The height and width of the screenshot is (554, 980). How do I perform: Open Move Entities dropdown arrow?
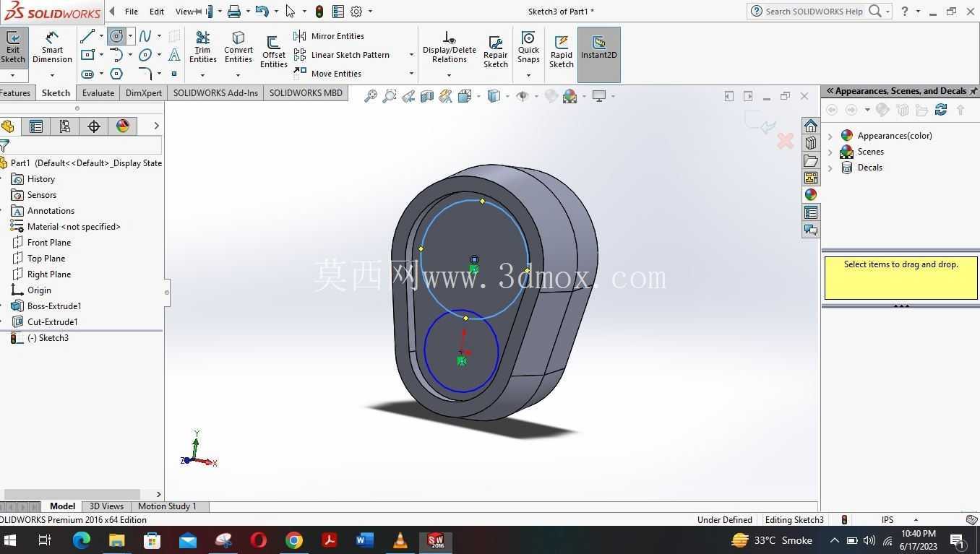pos(412,74)
